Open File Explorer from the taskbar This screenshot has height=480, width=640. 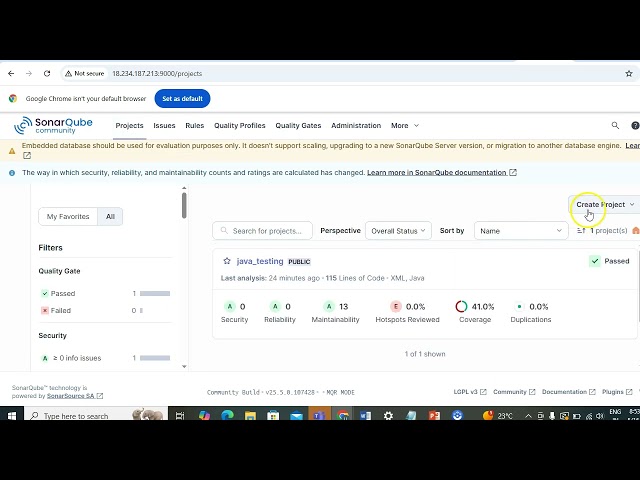pyautogui.click(x=250, y=416)
